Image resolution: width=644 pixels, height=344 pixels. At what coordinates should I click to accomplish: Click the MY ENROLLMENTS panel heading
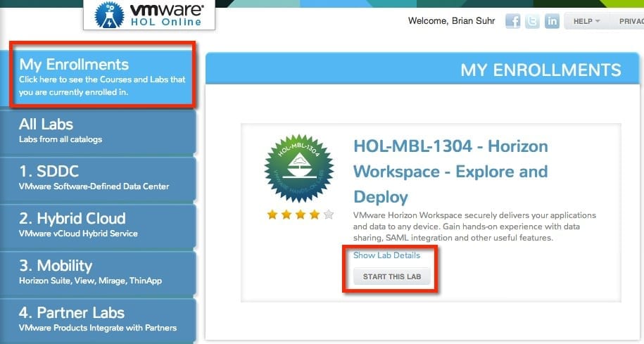pos(541,70)
